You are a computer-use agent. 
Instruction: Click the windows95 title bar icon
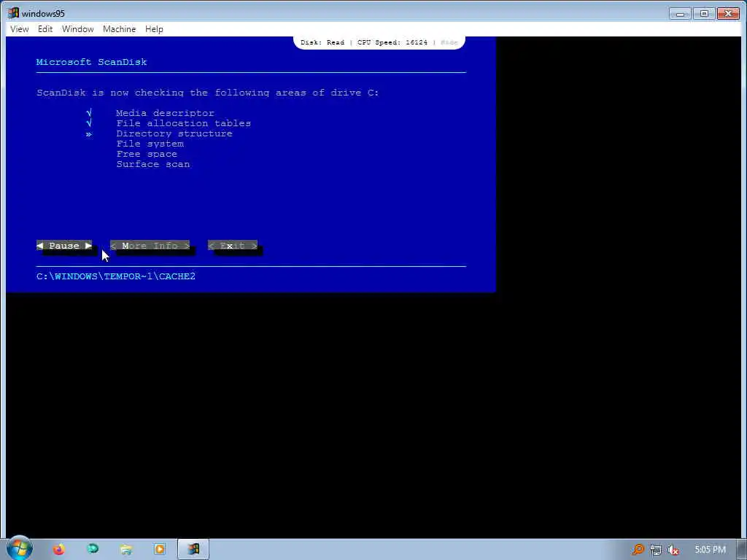pyautogui.click(x=13, y=13)
